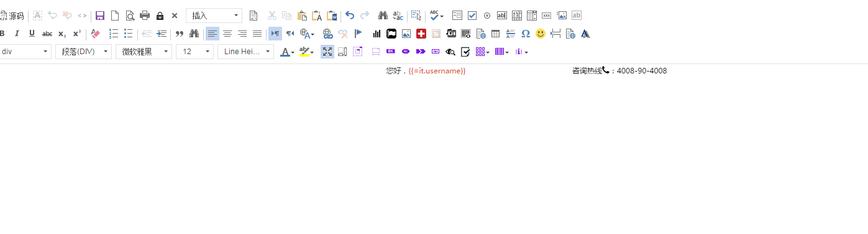Insert an anchor with the flag icon
Image resolution: width=868 pixels, height=234 pixels.
coord(358,34)
